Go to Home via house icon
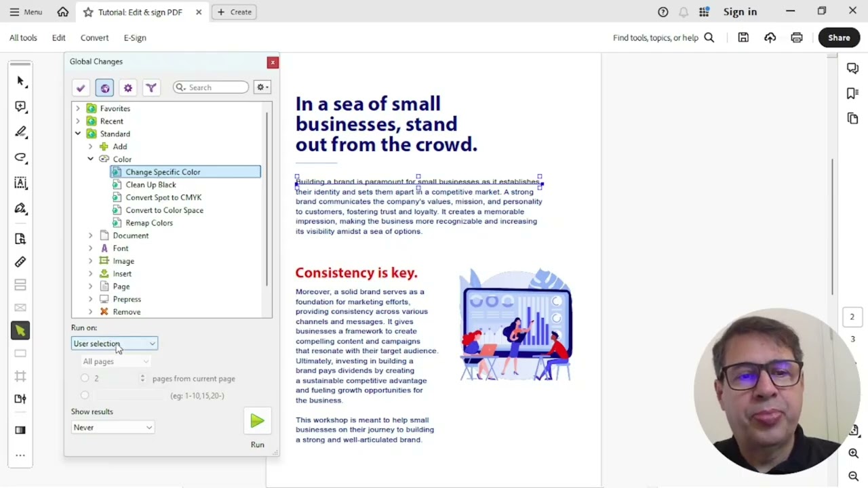The image size is (868, 488). (x=63, y=12)
